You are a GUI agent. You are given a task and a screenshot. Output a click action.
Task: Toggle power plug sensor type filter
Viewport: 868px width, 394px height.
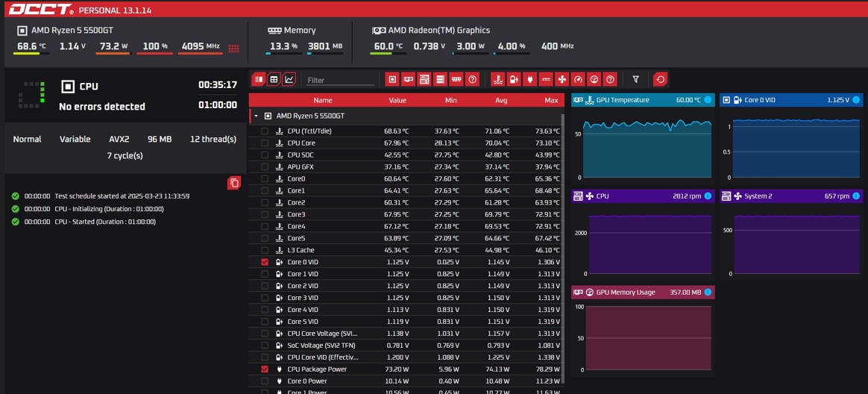pyautogui.click(x=529, y=80)
